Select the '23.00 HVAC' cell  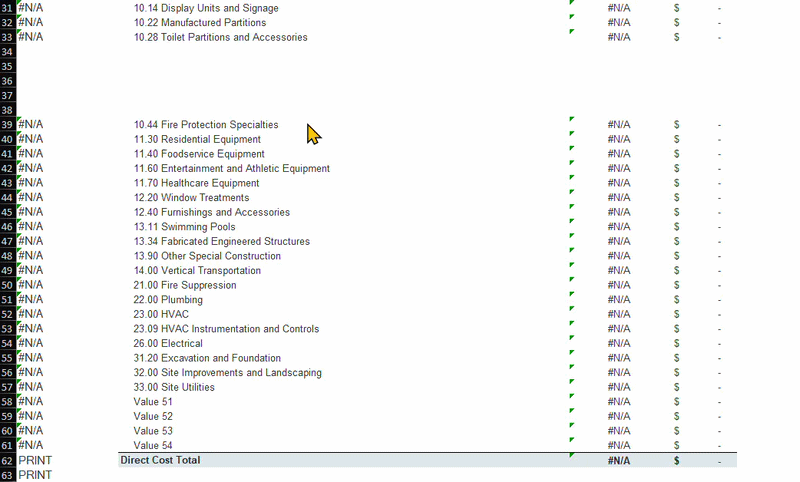pyautogui.click(x=161, y=314)
